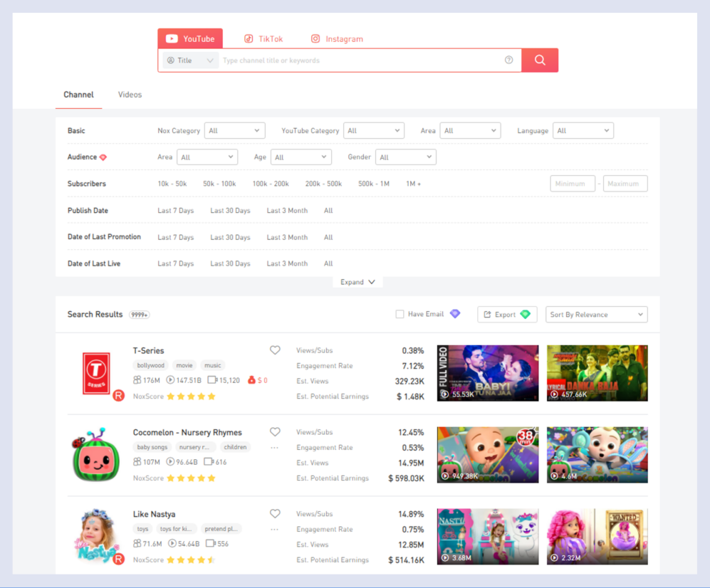The height and width of the screenshot is (588, 710).
Task: Favorite Cocomelon with the heart icon
Action: (x=275, y=432)
